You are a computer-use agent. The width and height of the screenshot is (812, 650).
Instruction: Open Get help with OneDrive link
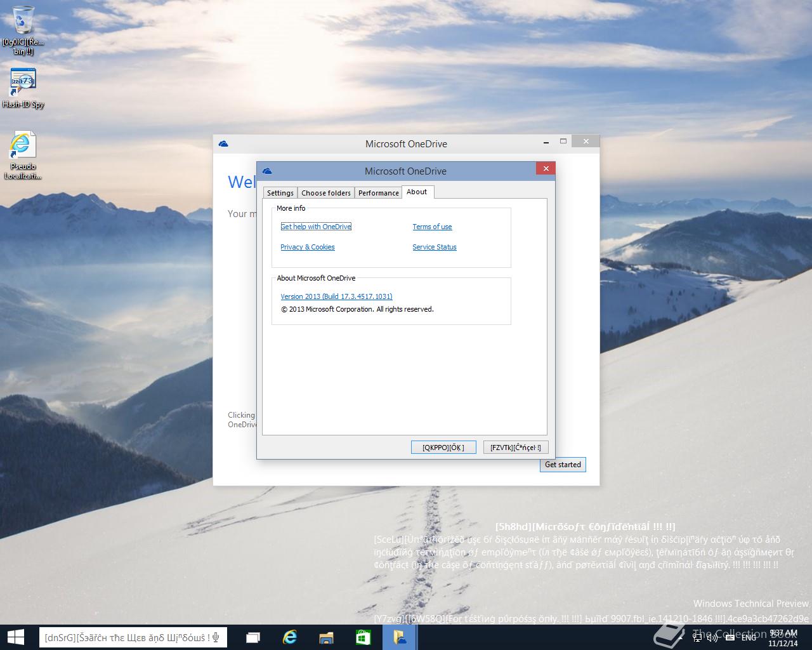click(x=316, y=227)
